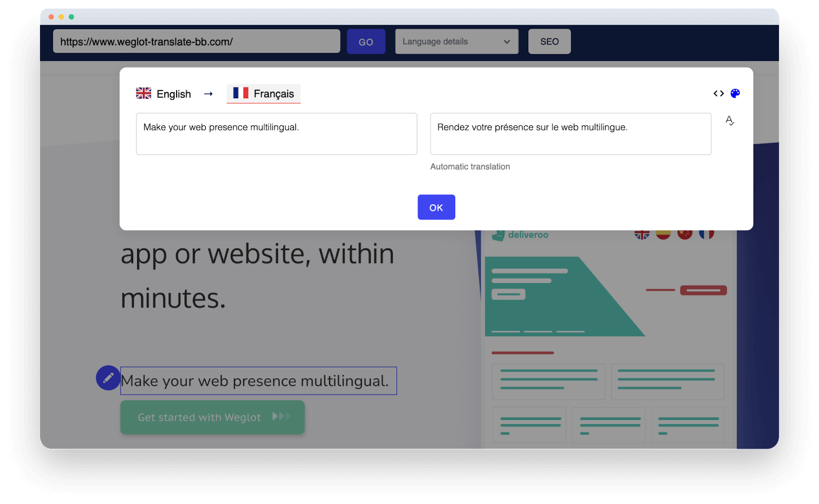Click the pencil edit icon beside the headline
The width and height of the screenshot is (819, 504).
tap(107, 379)
